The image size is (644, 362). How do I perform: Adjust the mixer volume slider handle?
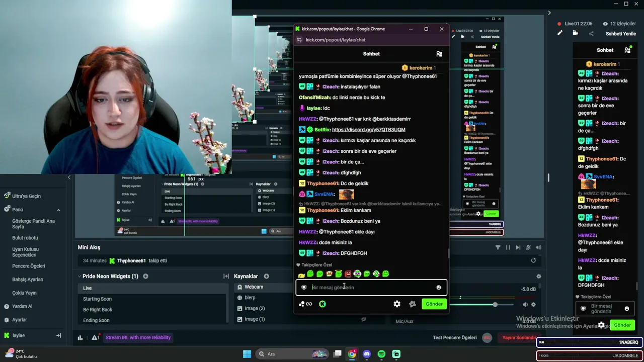(495, 305)
